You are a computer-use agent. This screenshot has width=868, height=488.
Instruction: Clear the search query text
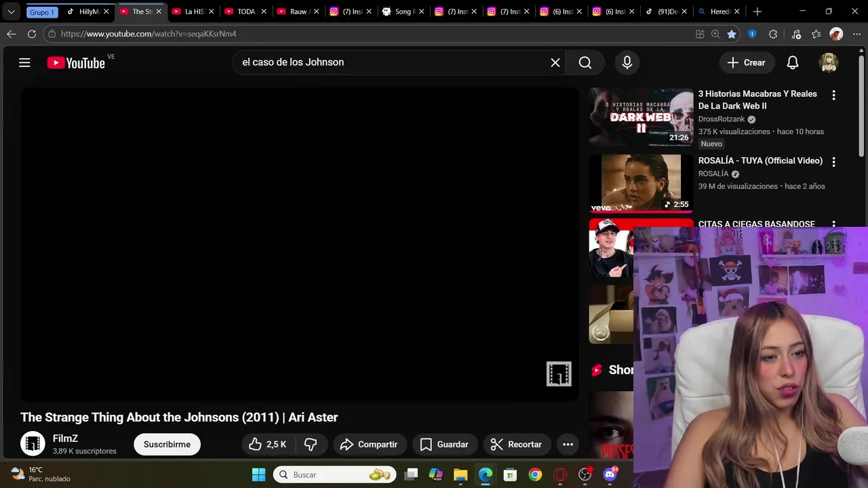point(555,62)
